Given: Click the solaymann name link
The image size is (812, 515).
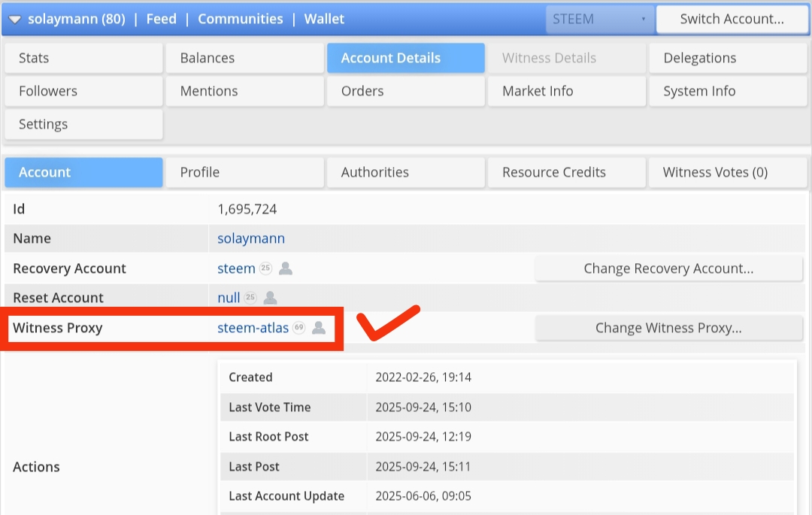Looking at the screenshot, I should point(251,238).
